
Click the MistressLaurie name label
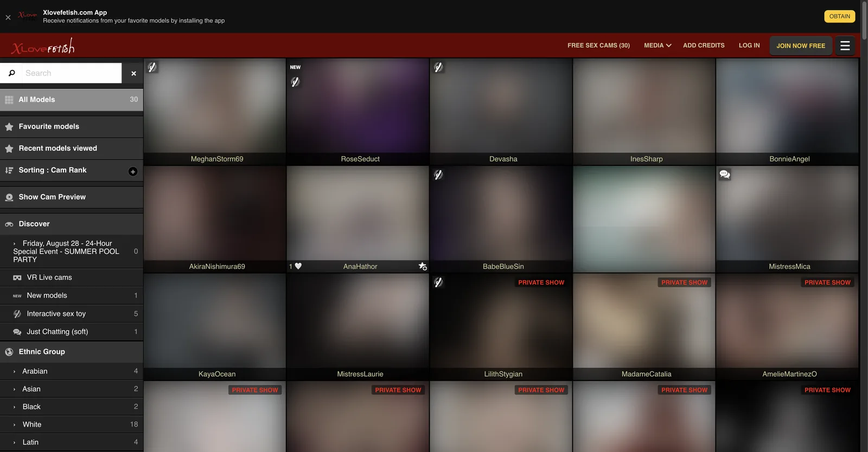360,374
